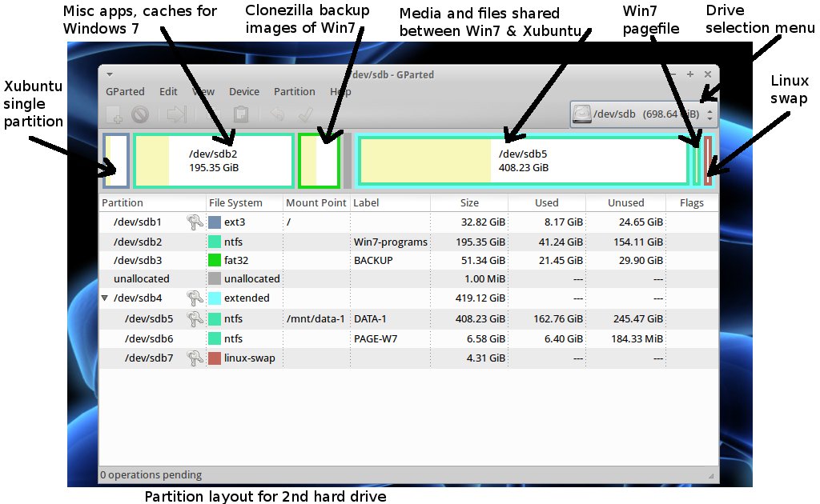Click the unallocated gray swatch in table
Viewport: 820px width, 504px height.
coord(215,279)
